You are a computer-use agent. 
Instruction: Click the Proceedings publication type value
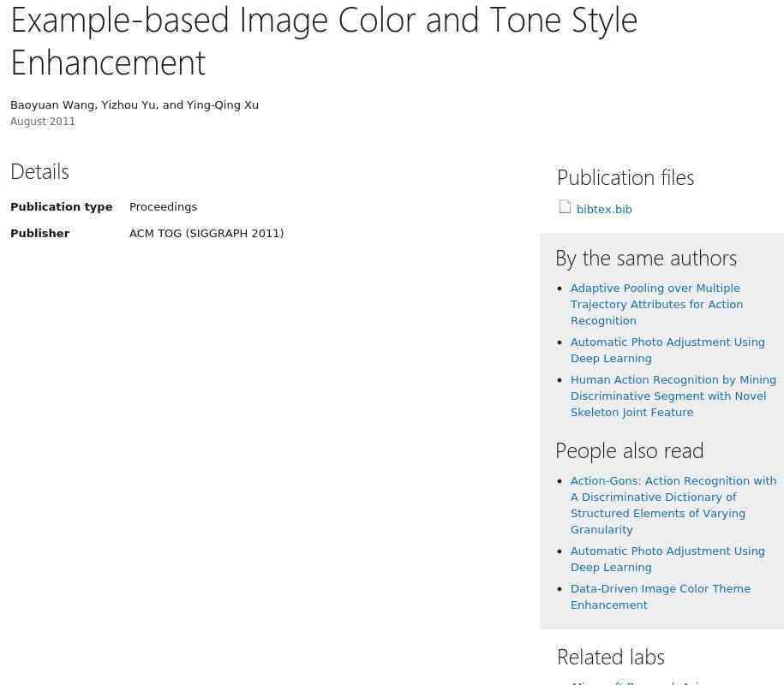pos(163,207)
